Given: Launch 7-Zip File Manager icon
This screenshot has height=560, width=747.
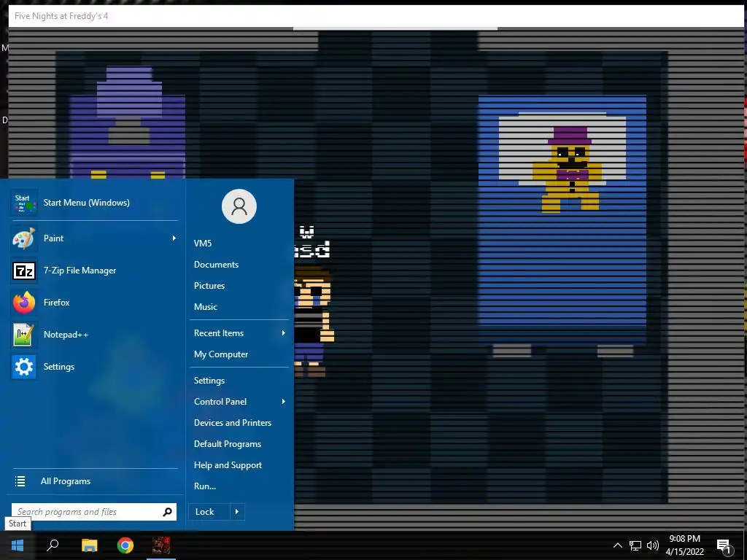Looking at the screenshot, I should (x=24, y=271).
